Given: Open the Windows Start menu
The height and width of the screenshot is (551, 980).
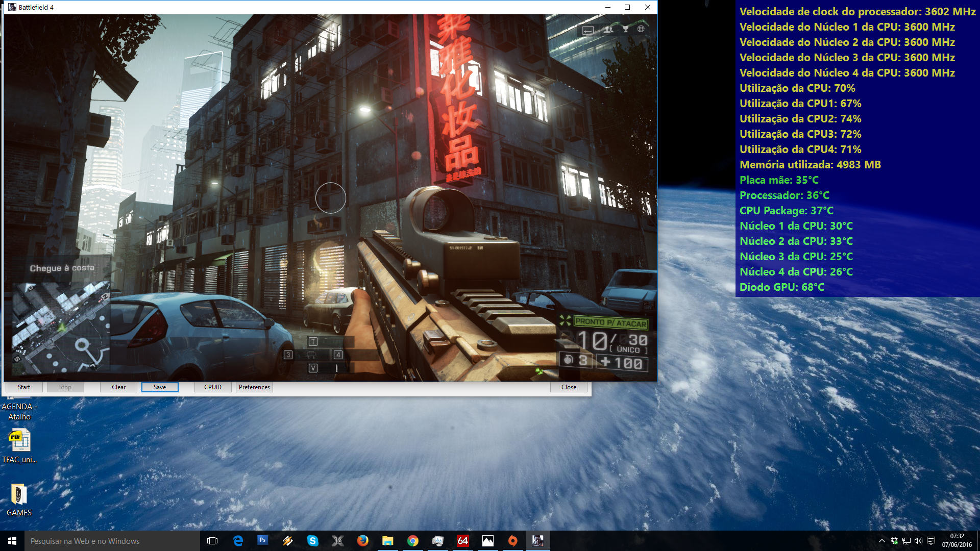Looking at the screenshot, I should tap(12, 541).
